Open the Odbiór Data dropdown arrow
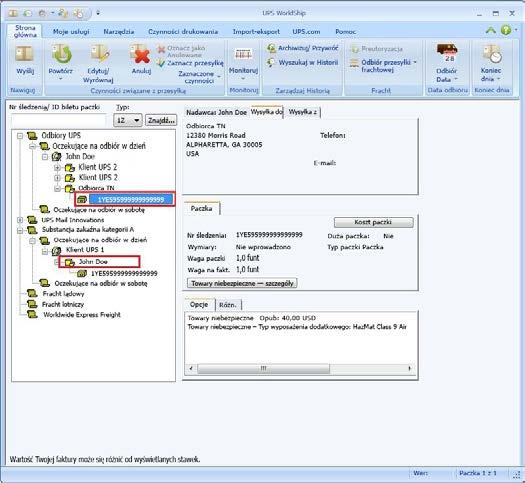This screenshot has height=483, width=525. (456, 80)
